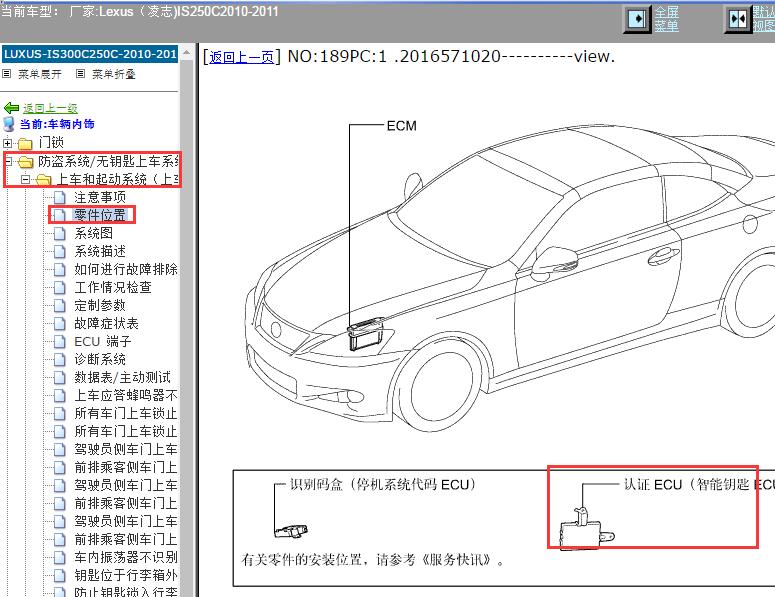Click document icon beside 系统图
Viewport: 775px width, 597px height.
click(59, 233)
